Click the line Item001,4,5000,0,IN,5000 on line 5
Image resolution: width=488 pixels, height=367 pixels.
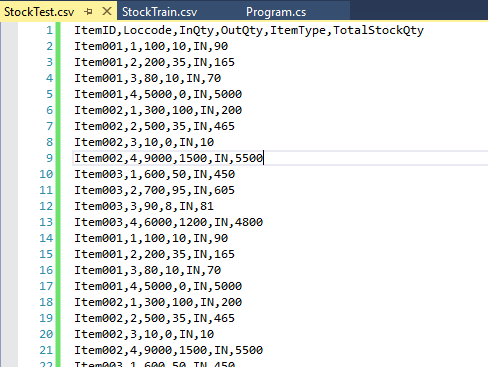click(158, 94)
